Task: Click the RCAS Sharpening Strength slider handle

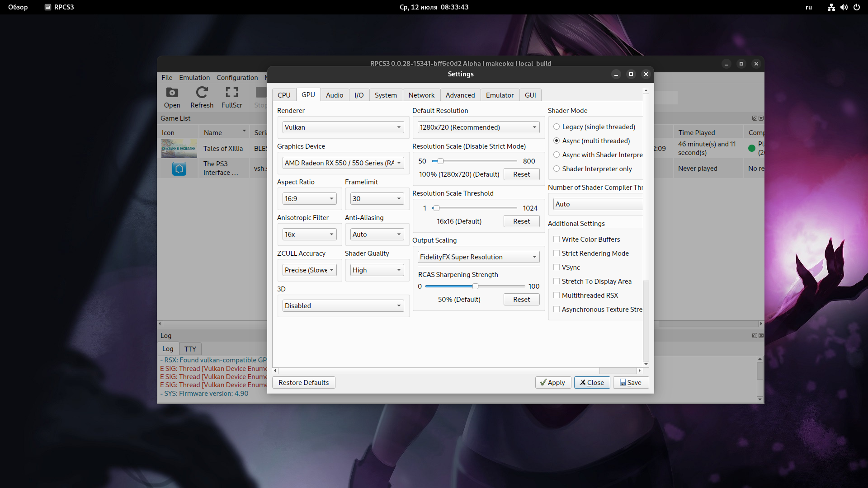Action: (x=475, y=286)
